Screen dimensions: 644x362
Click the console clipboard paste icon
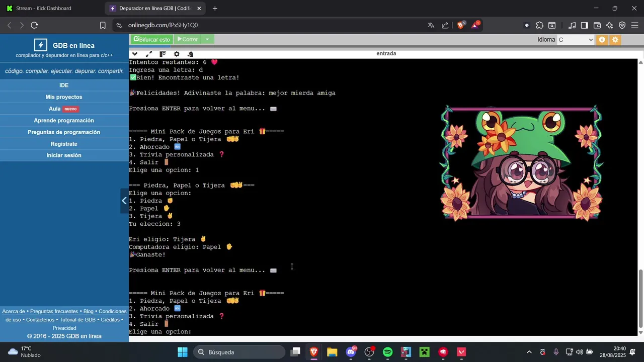191,54
